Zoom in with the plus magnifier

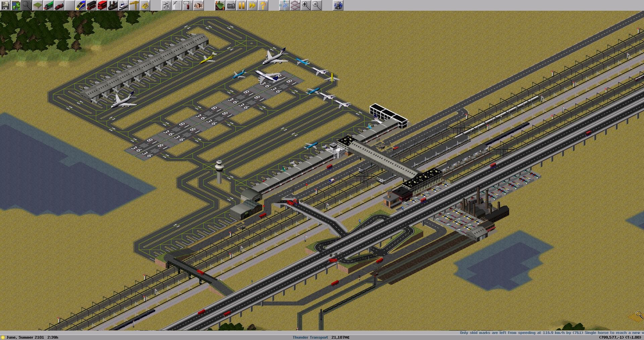click(306, 5)
